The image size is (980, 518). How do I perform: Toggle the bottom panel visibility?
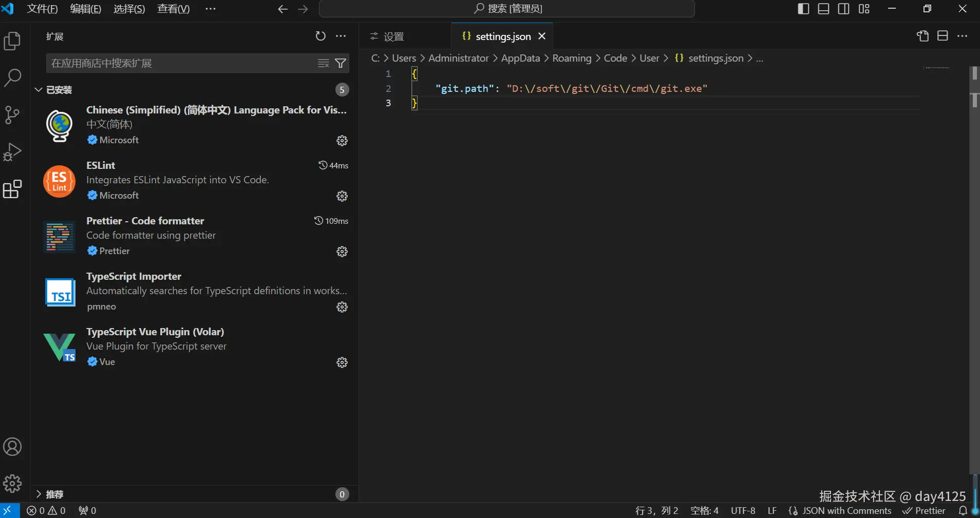(823, 9)
